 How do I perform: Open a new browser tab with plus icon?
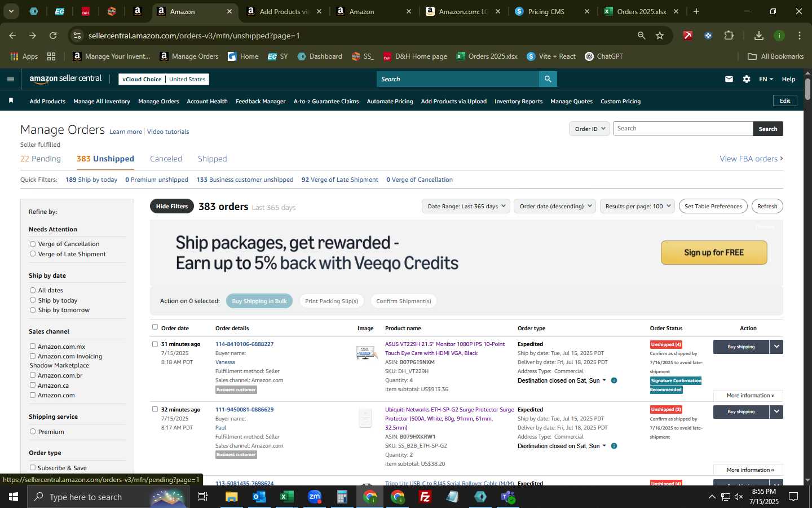pyautogui.click(x=696, y=11)
